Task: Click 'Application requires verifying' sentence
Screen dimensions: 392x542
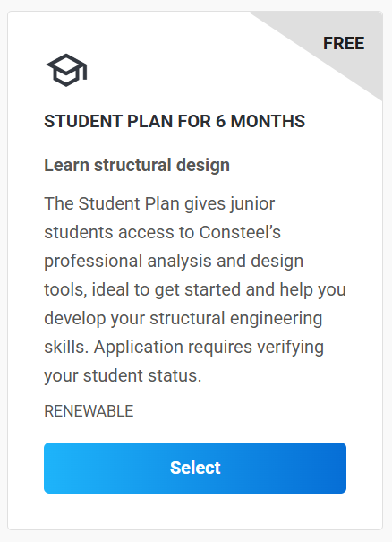Action: pos(209,347)
